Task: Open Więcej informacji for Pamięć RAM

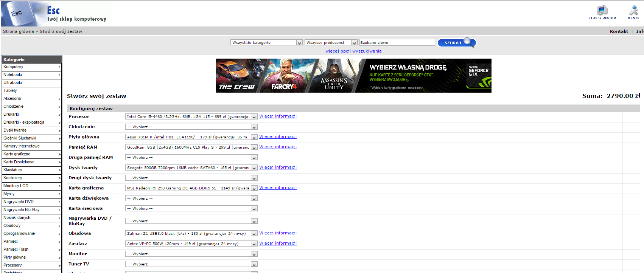Action: (x=278, y=147)
